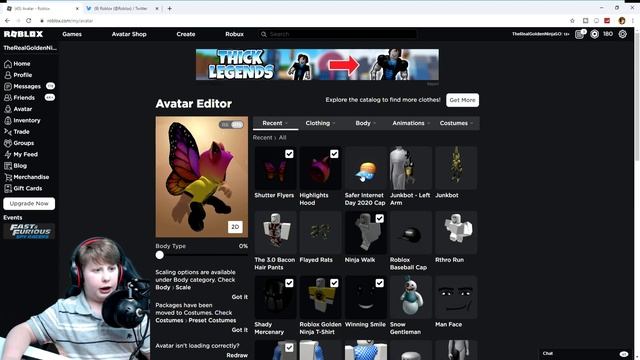Switch to the Twitter browser tab
Viewport: 640px width, 360px height.
tap(121, 8)
